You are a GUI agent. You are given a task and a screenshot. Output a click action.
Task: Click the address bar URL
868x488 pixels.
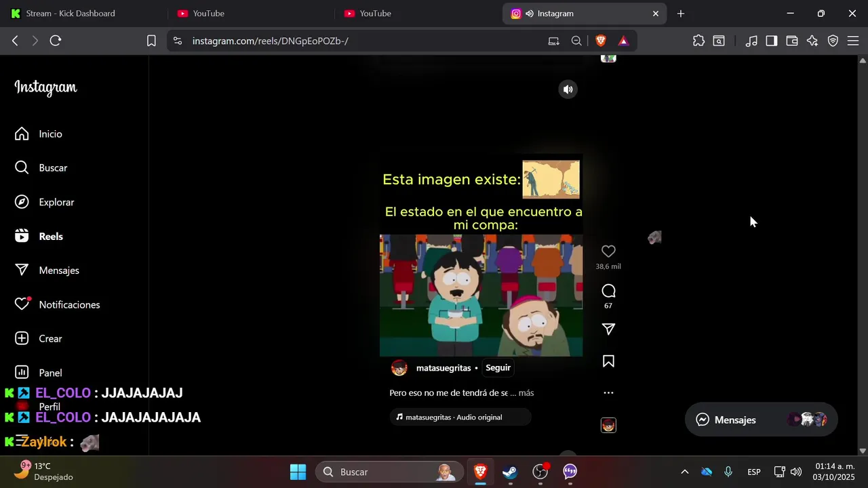(270, 41)
